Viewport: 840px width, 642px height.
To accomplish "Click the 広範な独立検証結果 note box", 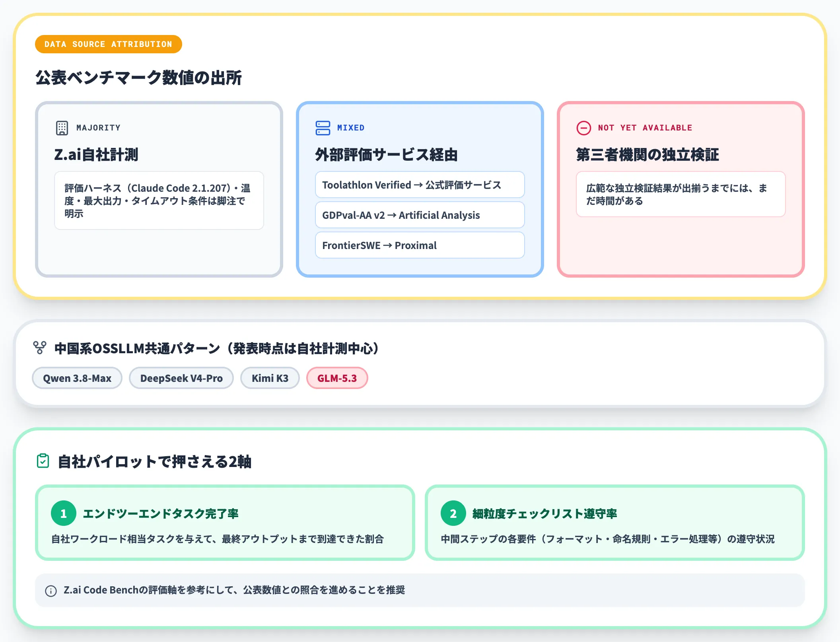I will pos(681,194).
